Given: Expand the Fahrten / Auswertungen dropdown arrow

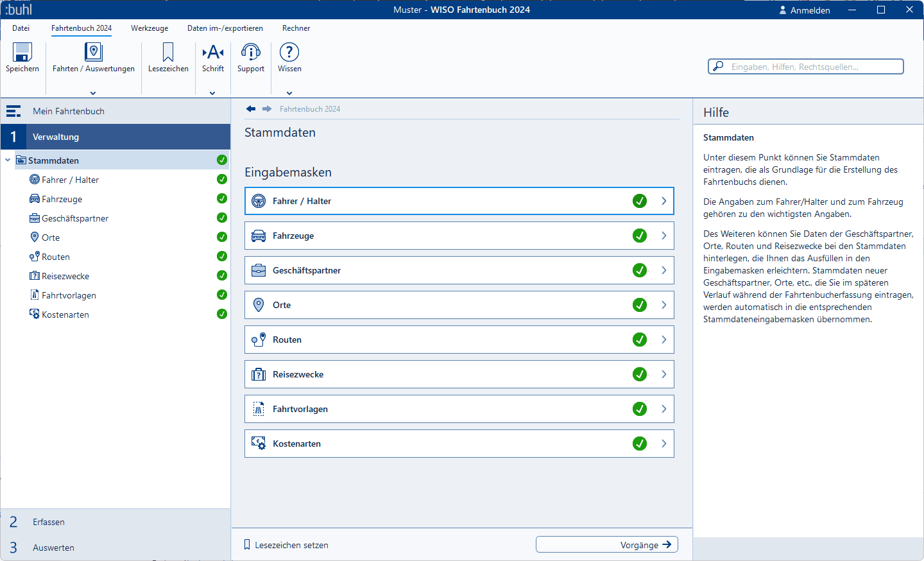Looking at the screenshot, I should pyautogui.click(x=93, y=93).
